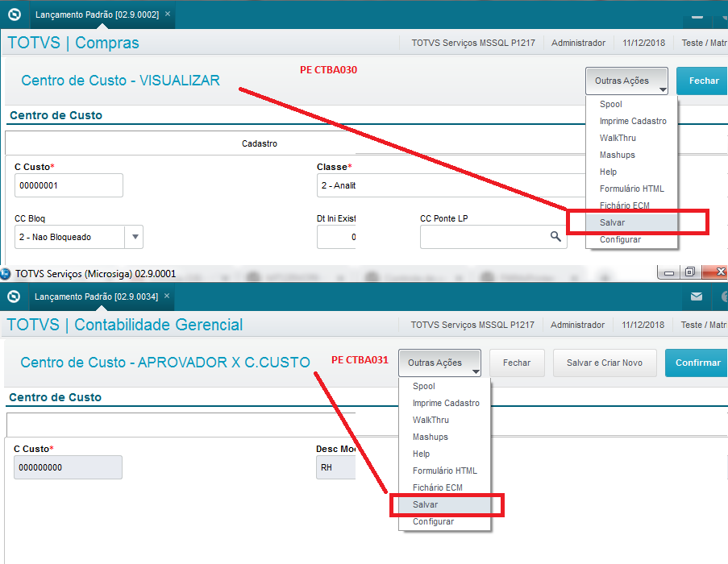Click Teste / Matriz in Compras header
Screen dimensions: 728x564
pyautogui.click(x=705, y=43)
